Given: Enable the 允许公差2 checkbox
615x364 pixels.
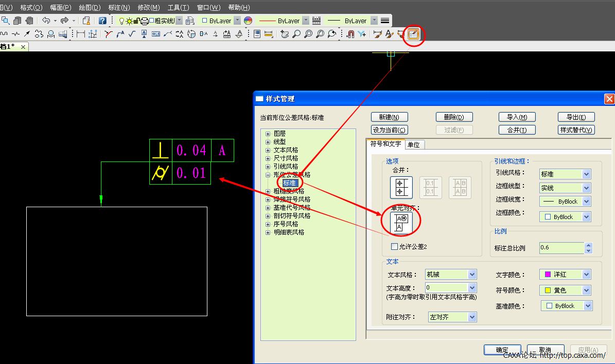Looking at the screenshot, I should click(395, 247).
